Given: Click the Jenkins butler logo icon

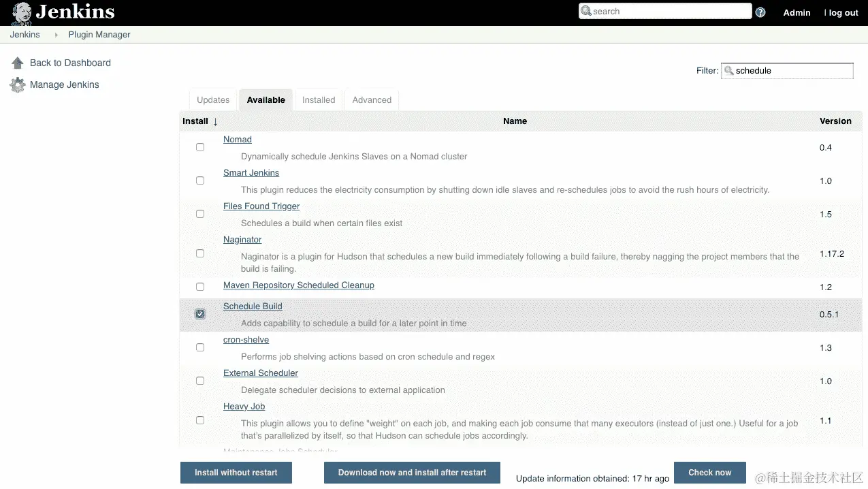Looking at the screenshot, I should click(21, 12).
